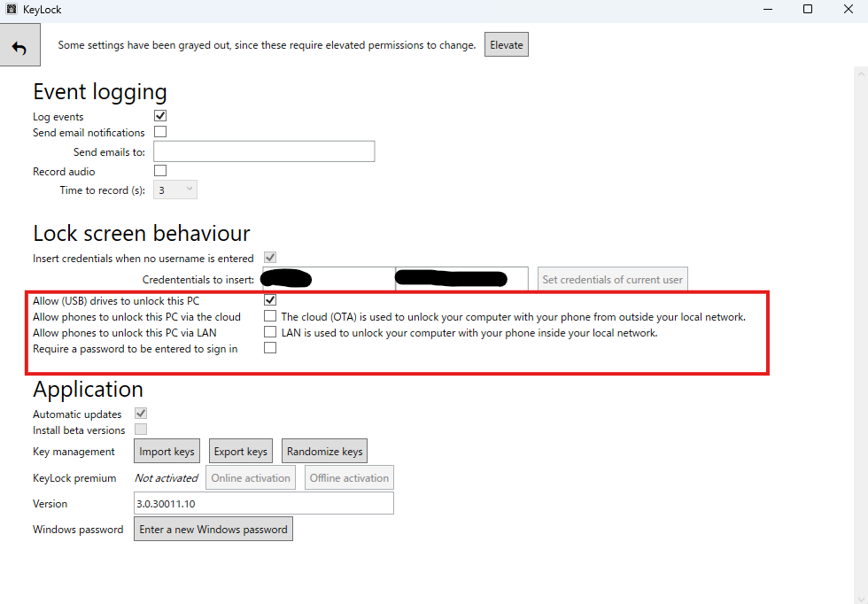868x604 pixels.
Task: Click the grayed out settings notice text
Action: [x=267, y=45]
